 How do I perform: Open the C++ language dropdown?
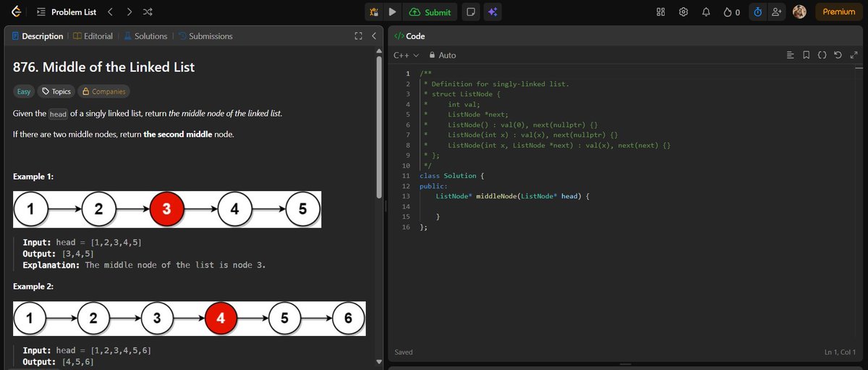[x=406, y=55]
